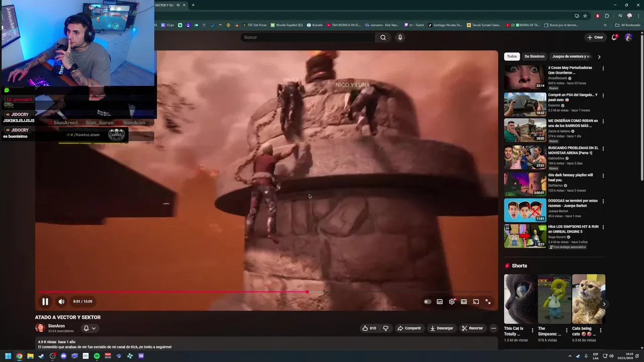The height and width of the screenshot is (362, 644).
Task: Open the Boludle bookmark
Action: tap(314, 25)
